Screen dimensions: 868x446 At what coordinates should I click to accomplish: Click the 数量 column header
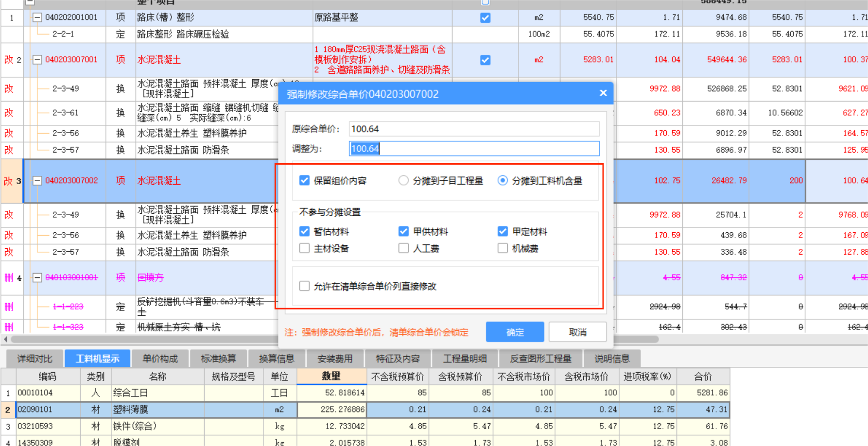coord(331,376)
